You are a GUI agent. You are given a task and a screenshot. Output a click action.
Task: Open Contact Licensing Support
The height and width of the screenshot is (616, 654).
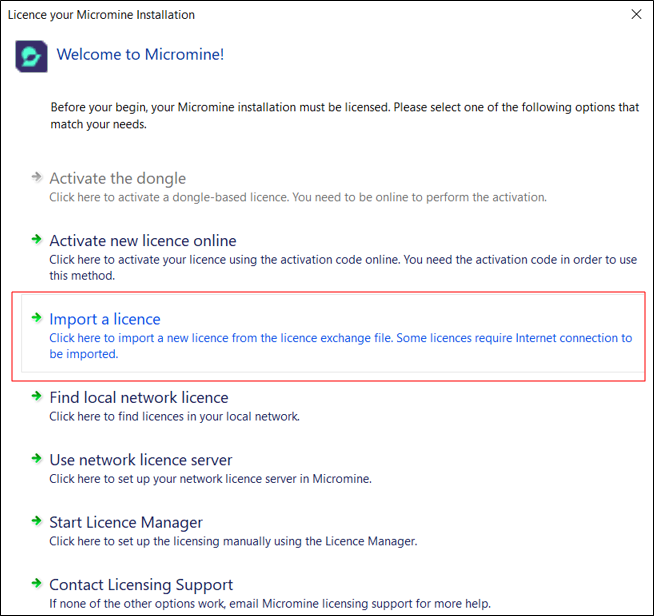click(141, 585)
